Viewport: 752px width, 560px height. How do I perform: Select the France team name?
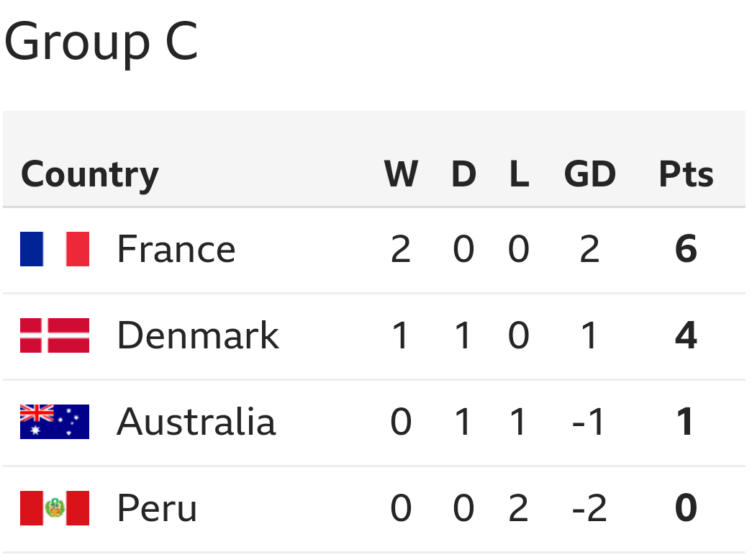tap(176, 249)
